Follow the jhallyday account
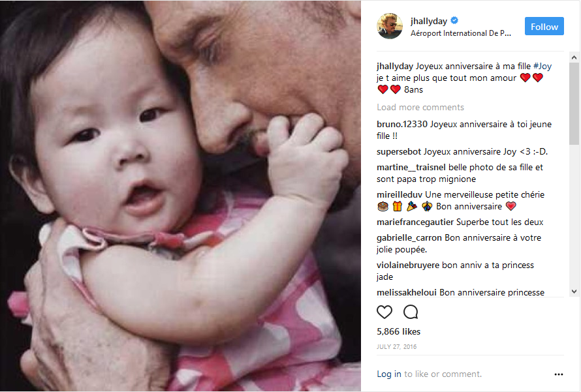The width and height of the screenshot is (581, 392). pyautogui.click(x=544, y=26)
